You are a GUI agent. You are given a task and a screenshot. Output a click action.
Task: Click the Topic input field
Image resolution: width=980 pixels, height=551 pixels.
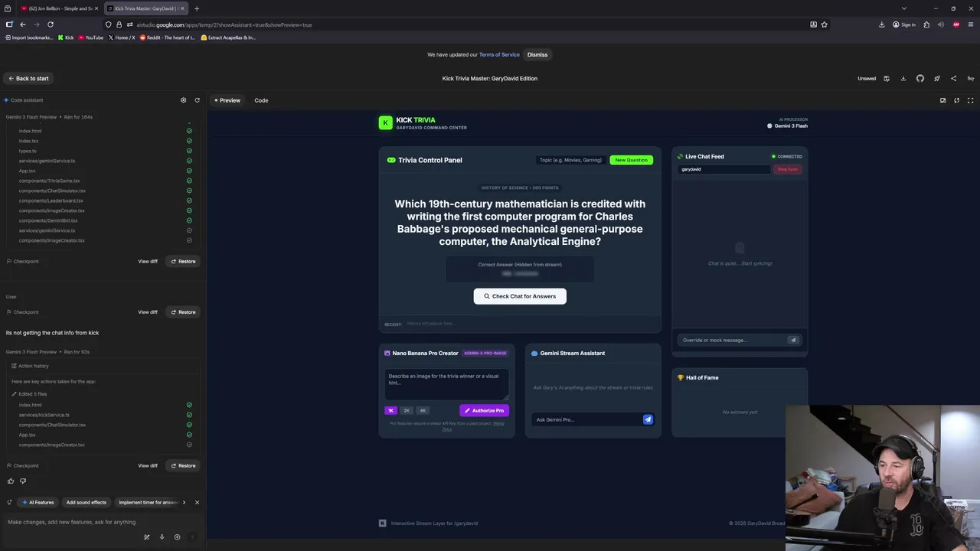(x=570, y=160)
